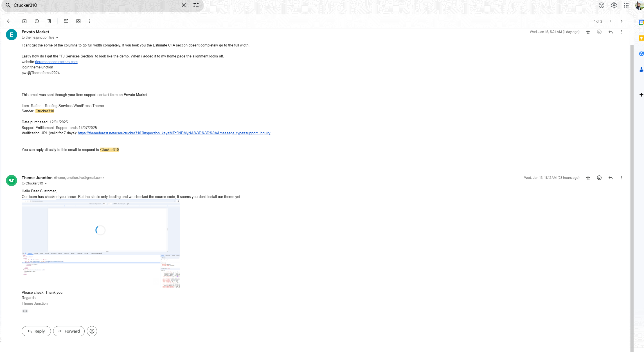
Task: Open Google Tasks side panel
Action: (x=641, y=54)
